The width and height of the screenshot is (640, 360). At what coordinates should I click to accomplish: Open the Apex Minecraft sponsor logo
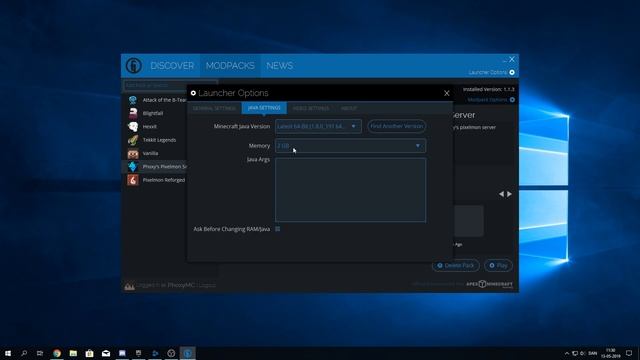[x=489, y=284]
